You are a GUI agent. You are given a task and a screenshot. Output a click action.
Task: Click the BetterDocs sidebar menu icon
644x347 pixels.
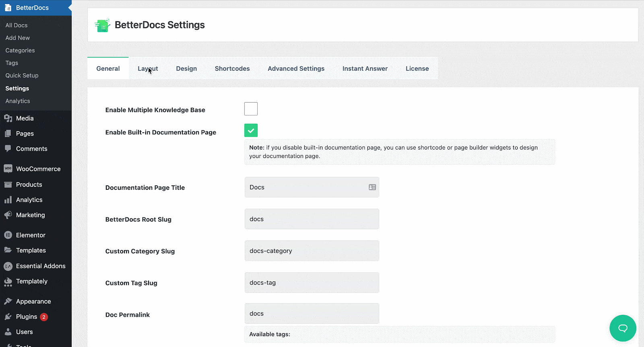click(8, 8)
